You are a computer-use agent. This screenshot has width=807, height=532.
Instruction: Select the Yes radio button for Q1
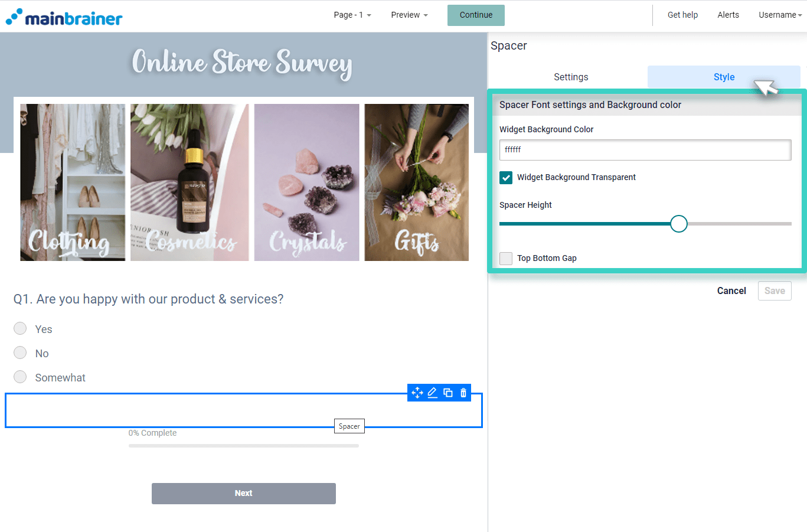tap(20, 328)
